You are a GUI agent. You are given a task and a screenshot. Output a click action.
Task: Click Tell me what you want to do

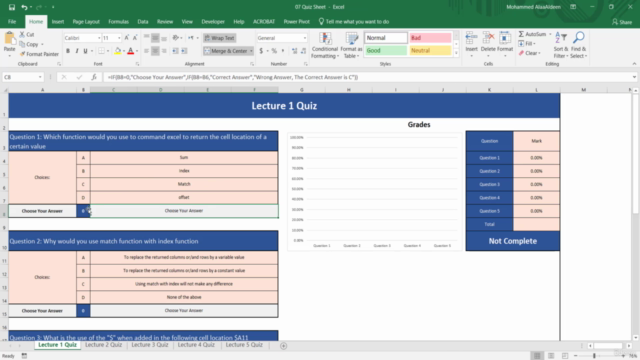click(x=353, y=22)
